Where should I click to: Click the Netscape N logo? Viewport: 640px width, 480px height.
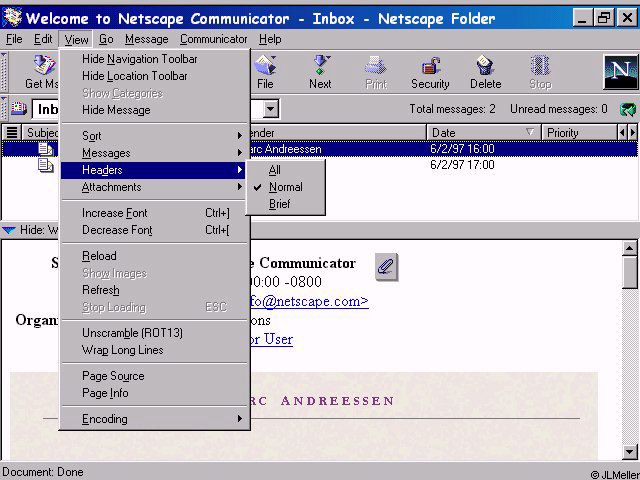(x=620, y=72)
